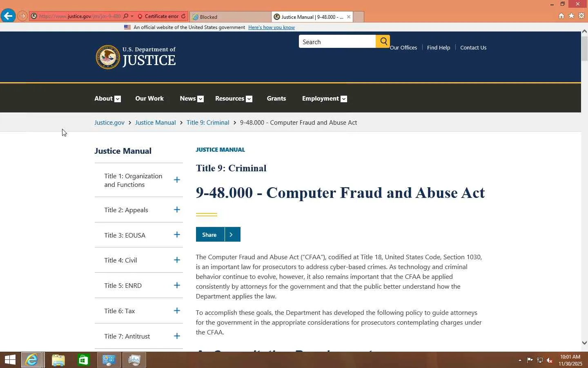
Task: Click the U.S. Department of Justice wordmark
Action: (x=149, y=57)
